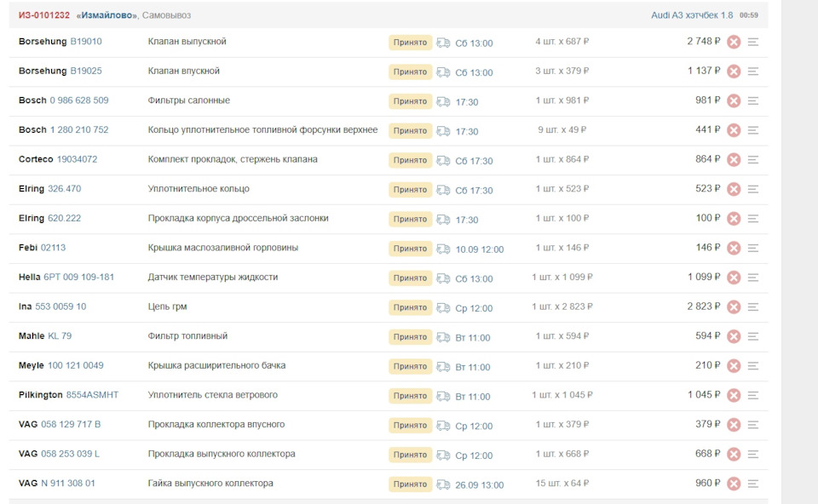This screenshot has height=504, width=818.
Task: Click truck icon in Hella sensor row
Action: (443, 278)
